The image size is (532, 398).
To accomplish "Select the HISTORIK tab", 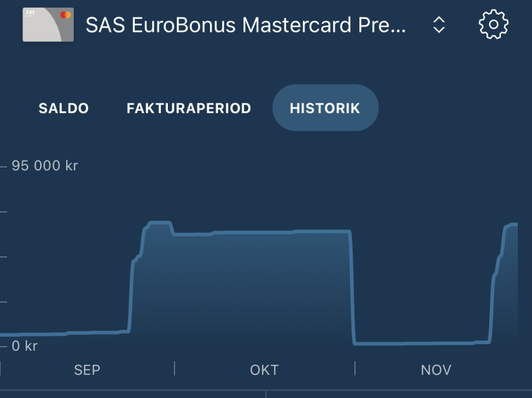I will coord(325,108).
